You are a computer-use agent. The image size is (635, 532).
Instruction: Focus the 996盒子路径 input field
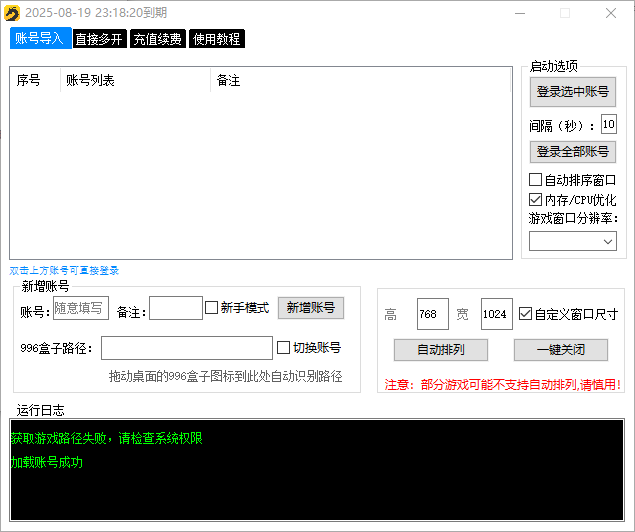186,348
